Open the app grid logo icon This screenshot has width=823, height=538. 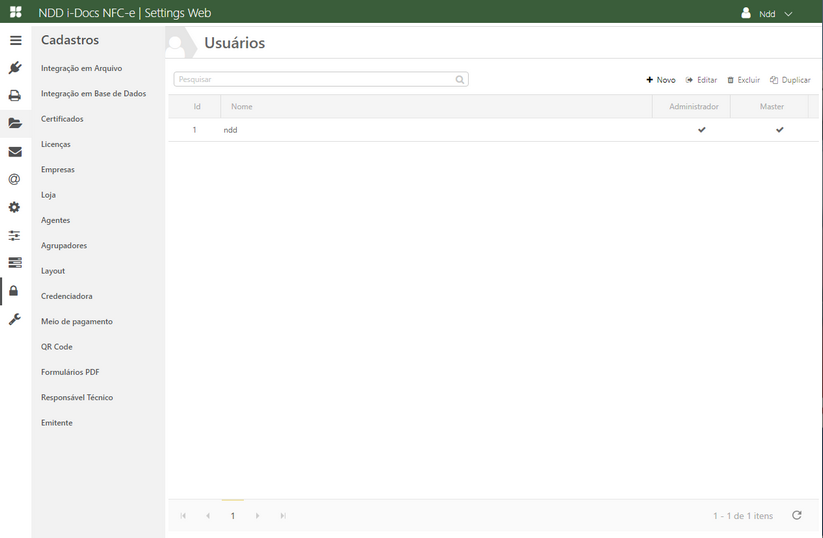[x=16, y=12]
